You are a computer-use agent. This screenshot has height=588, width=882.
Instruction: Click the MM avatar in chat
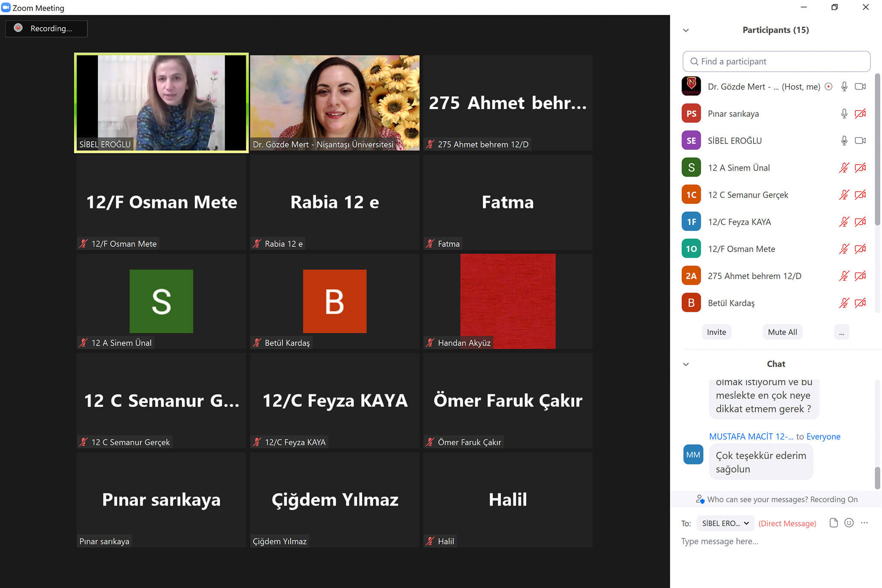click(693, 455)
